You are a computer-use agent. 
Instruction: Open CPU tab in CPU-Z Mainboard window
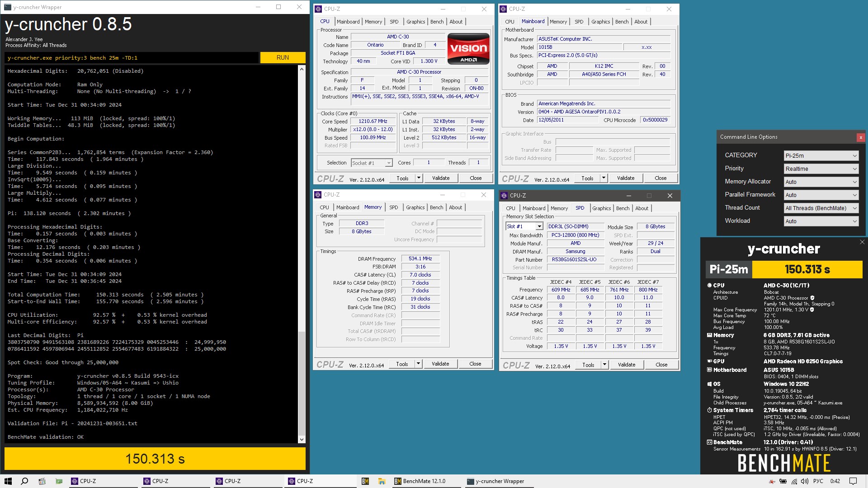point(509,22)
